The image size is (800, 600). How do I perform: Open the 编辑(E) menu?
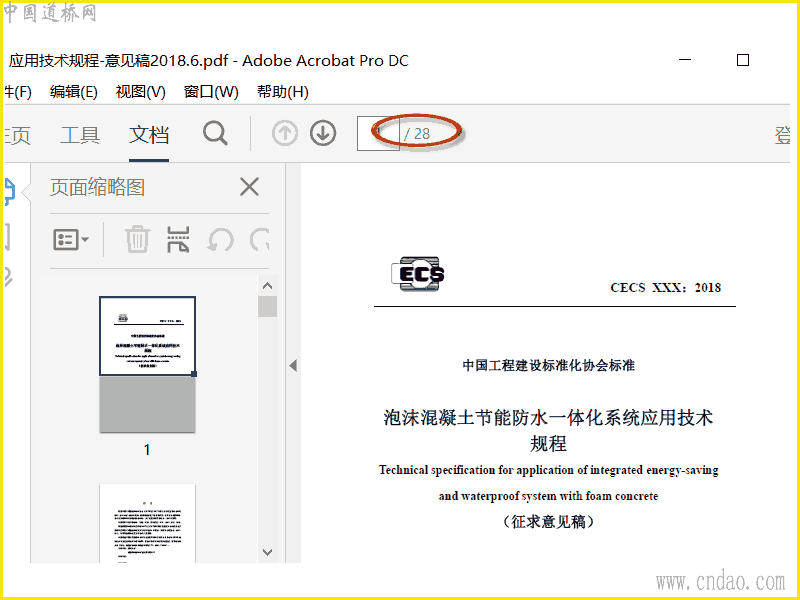73,92
